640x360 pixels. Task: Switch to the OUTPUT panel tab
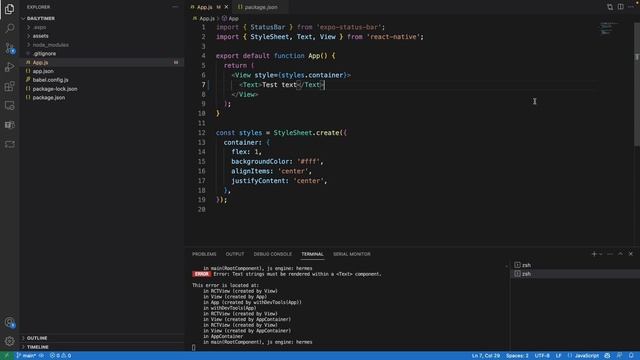coord(235,254)
